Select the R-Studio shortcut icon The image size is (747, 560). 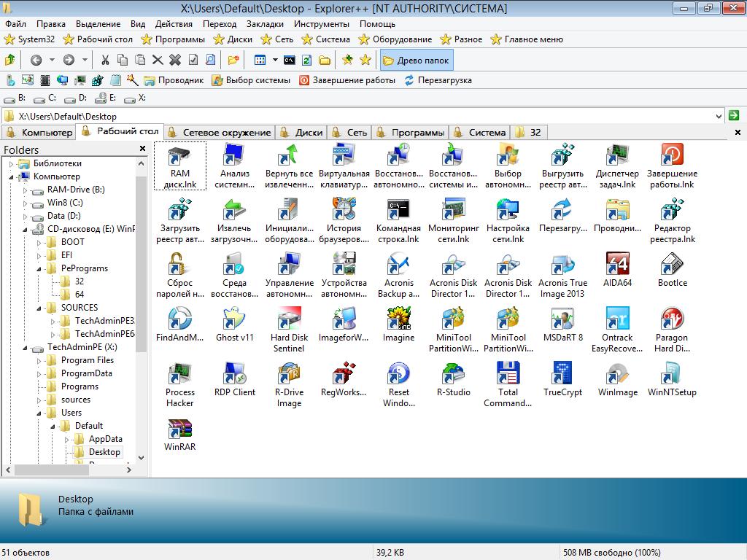pyautogui.click(x=453, y=379)
